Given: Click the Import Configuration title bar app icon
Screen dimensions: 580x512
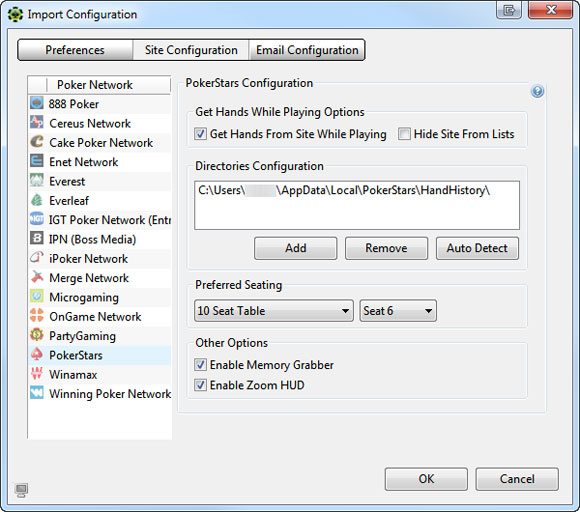Looking at the screenshot, I should click(x=15, y=15).
